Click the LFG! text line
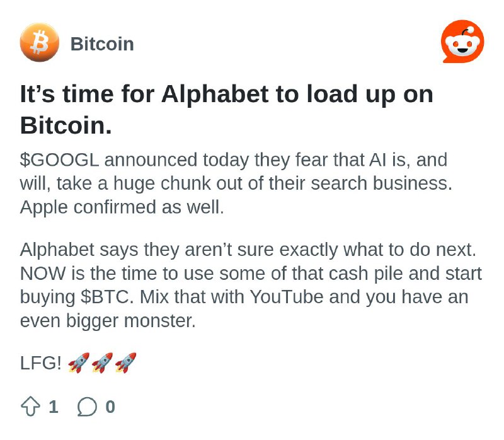The width and height of the screenshot is (504, 440). [40, 363]
